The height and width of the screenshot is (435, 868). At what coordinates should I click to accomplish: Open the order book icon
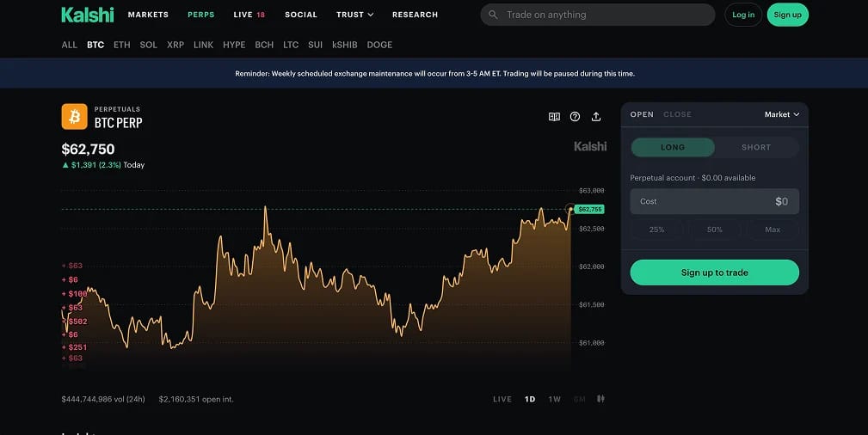tap(554, 117)
